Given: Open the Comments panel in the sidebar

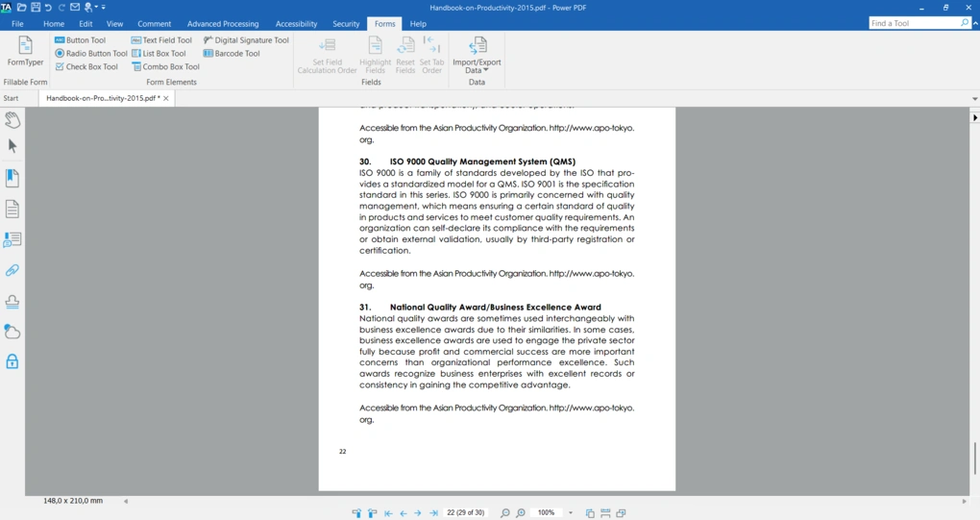Looking at the screenshot, I should coord(12,240).
